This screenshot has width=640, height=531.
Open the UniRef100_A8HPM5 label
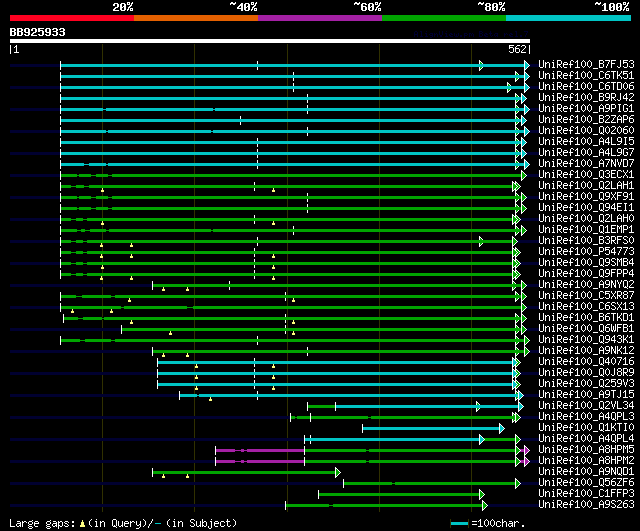tap(586, 450)
